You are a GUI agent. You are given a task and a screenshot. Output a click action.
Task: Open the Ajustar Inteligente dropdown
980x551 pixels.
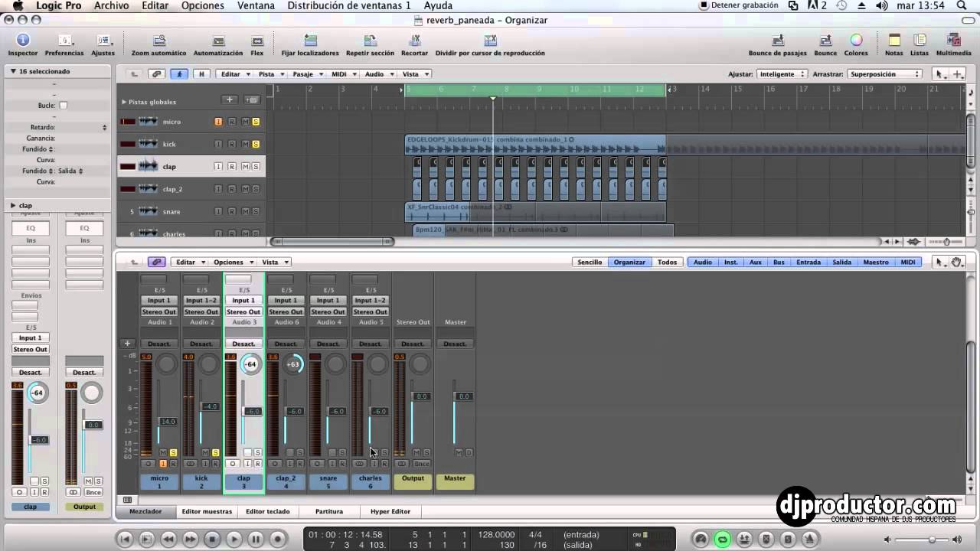[x=782, y=74]
